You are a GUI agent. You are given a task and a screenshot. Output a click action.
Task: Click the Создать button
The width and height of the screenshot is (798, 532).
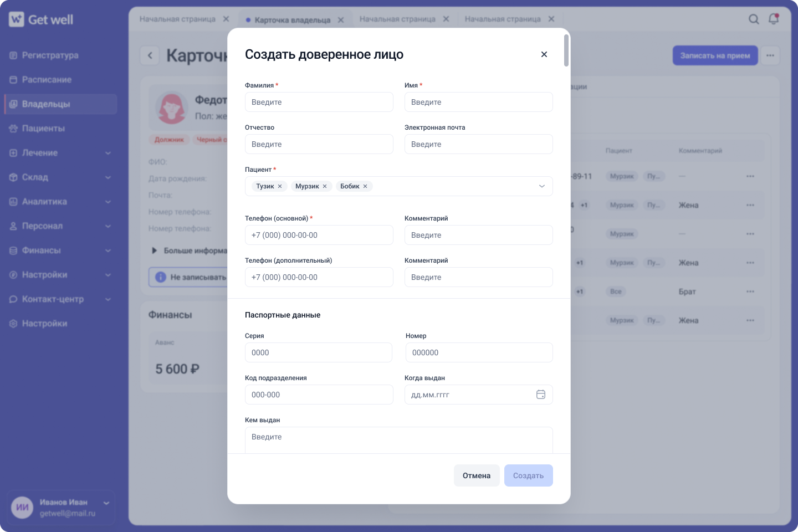[x=529, y=475]
